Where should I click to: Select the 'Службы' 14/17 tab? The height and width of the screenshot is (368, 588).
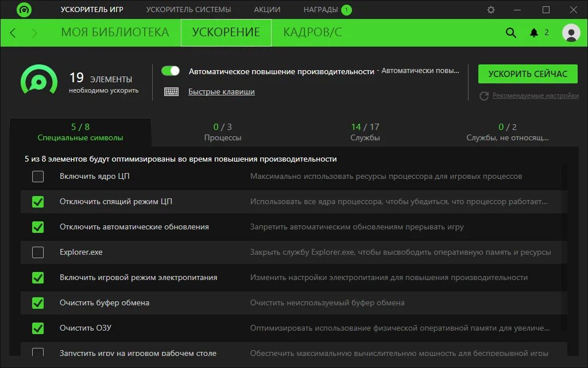tap(365, 132)
